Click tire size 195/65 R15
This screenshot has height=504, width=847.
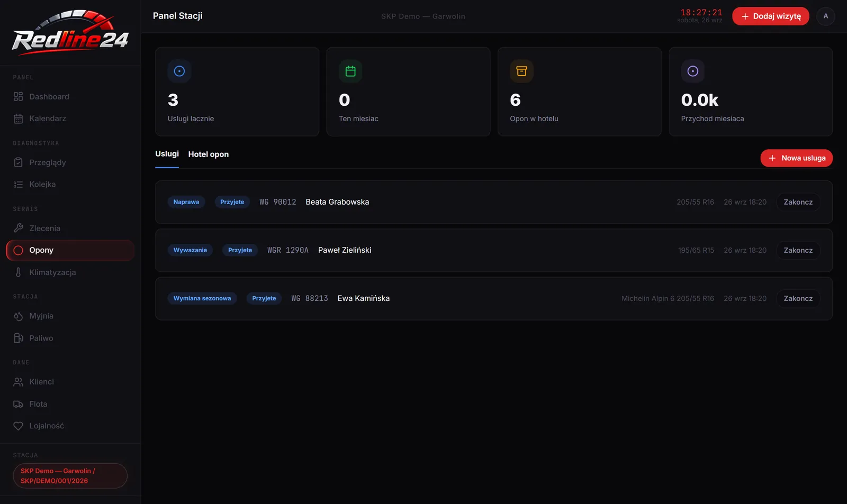[696, 250]
